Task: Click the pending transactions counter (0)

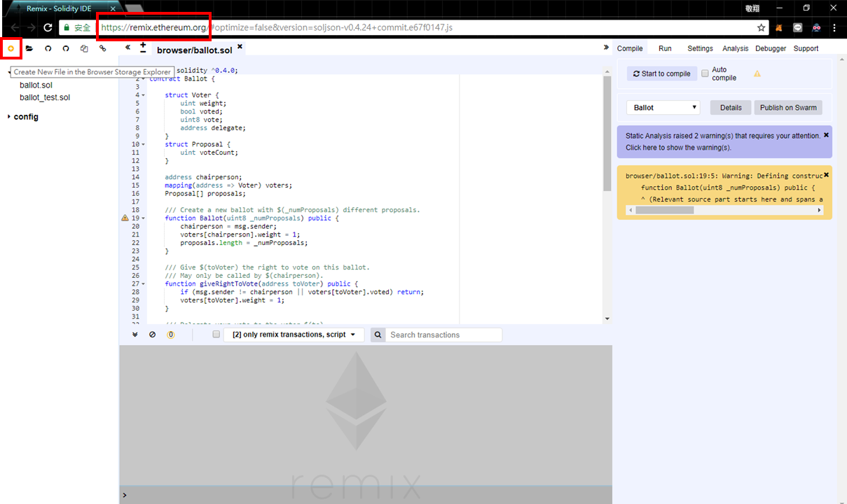Action: 170,335
